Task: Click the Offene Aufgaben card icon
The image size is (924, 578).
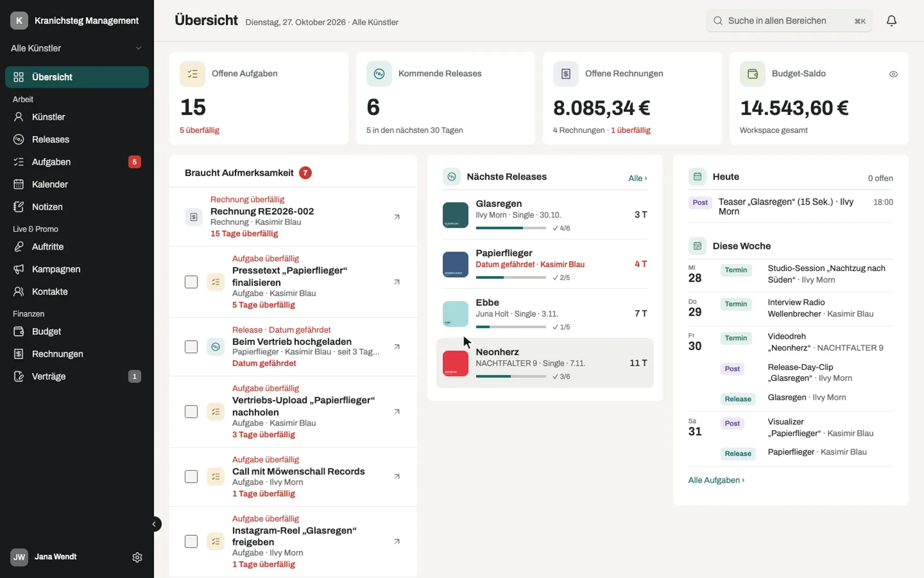Action: click(192, 74)
